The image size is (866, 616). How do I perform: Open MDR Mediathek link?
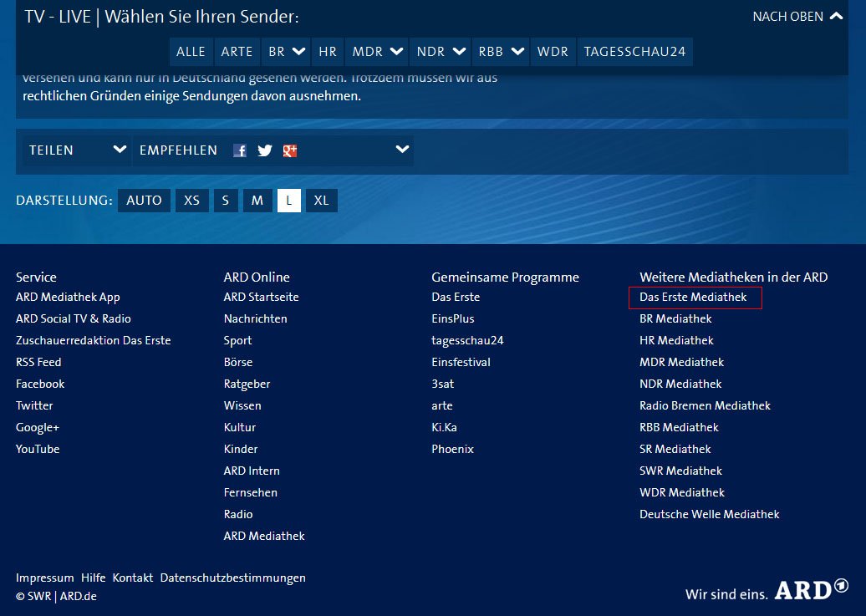point(681,363)
